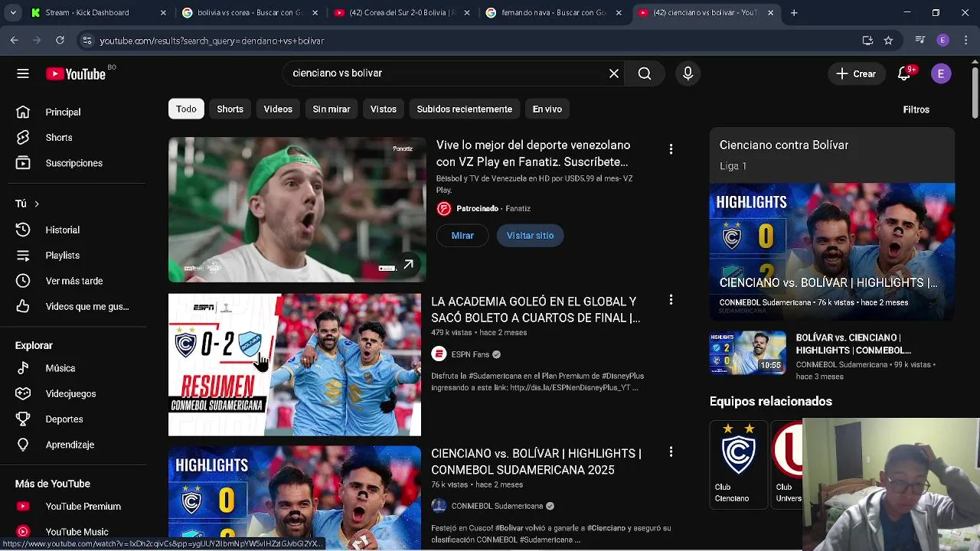Viewport: 980px width, 551px height.
Task: Switch to bolivia vs corea Google tab
Action: tap(249, 13)
